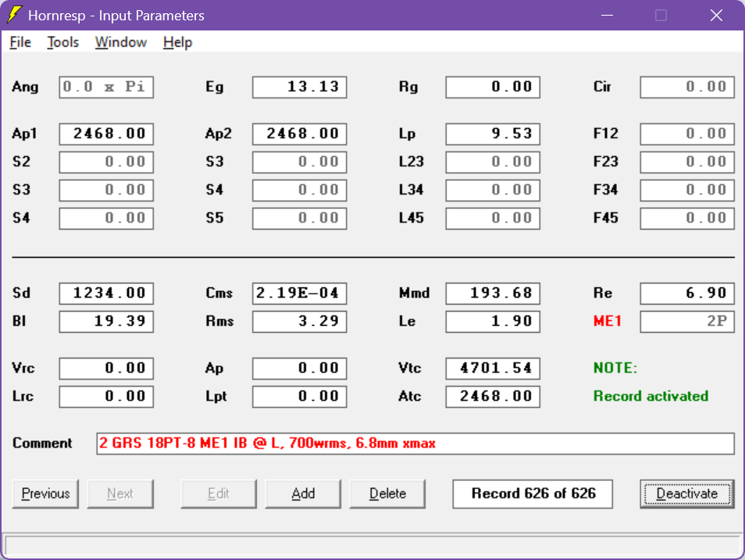
Task: Open the File menu
Action: (20, 42)
